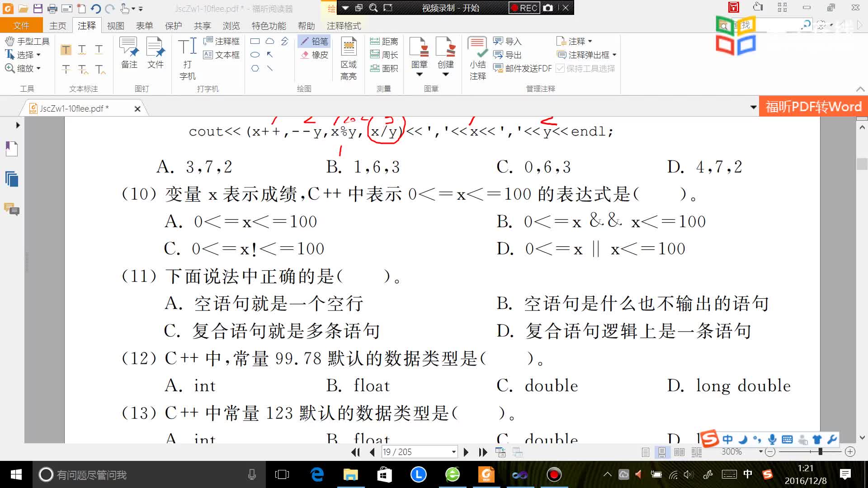The width and height of the screenshot is (868, 488).
Task: Select the Arrow drawing tool
Action: 270,55
